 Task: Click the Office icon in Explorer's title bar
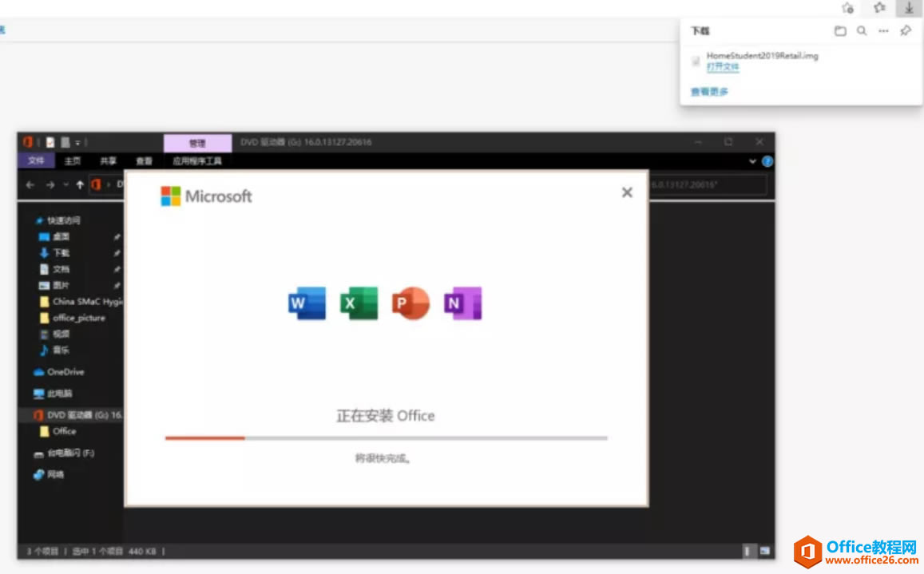[28, 142]
